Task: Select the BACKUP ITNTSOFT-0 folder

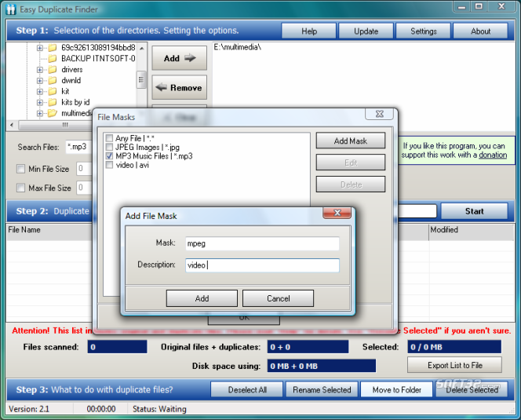Action: point(98,59)
